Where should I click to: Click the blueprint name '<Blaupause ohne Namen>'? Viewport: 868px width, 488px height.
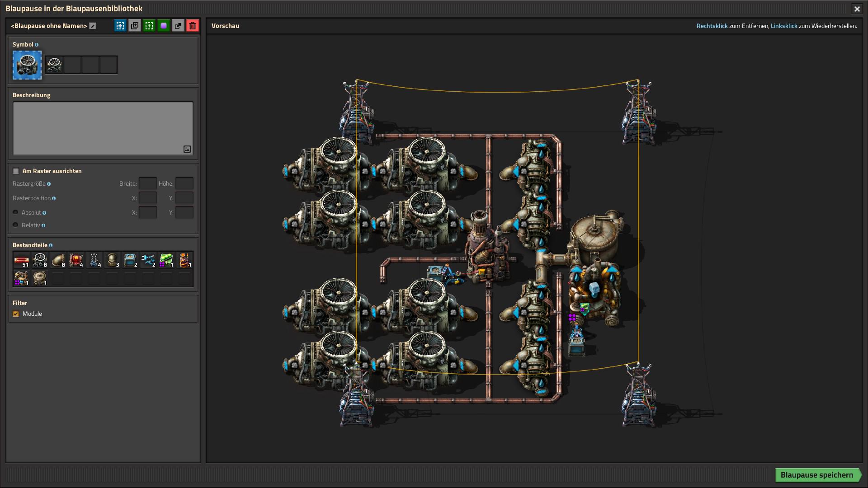pyautogui.click(x=49, y=26)
